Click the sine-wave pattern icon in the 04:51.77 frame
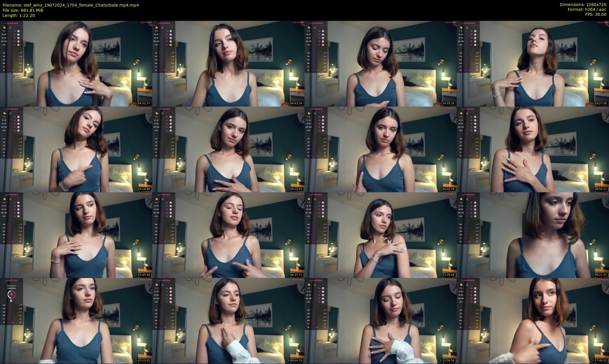The height and width of the screenshot is (364, 609). 21,60
